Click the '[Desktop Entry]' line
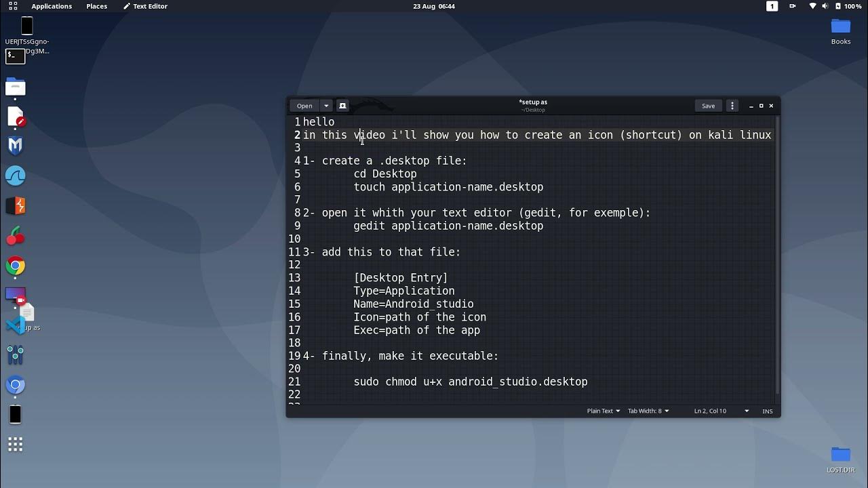 (x=401, y=278)
